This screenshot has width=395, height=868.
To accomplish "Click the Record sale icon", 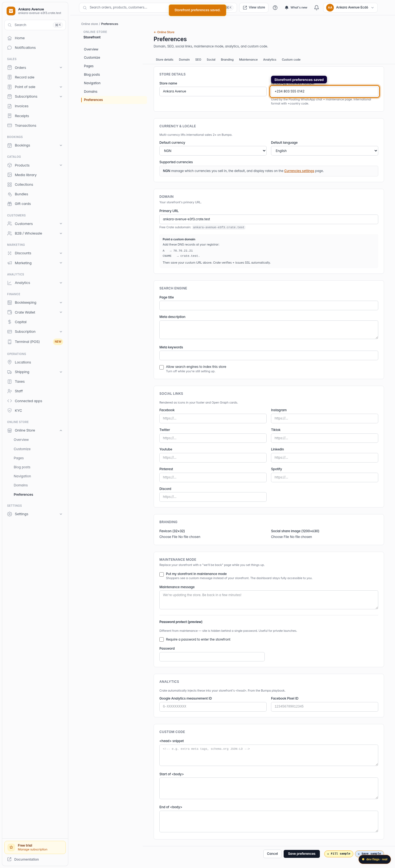I will [x=9, y=77].
